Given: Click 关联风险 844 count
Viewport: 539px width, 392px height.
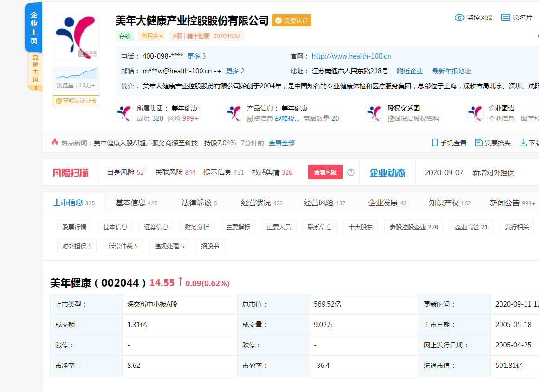Looking at the screenshot, I should 175,172.
